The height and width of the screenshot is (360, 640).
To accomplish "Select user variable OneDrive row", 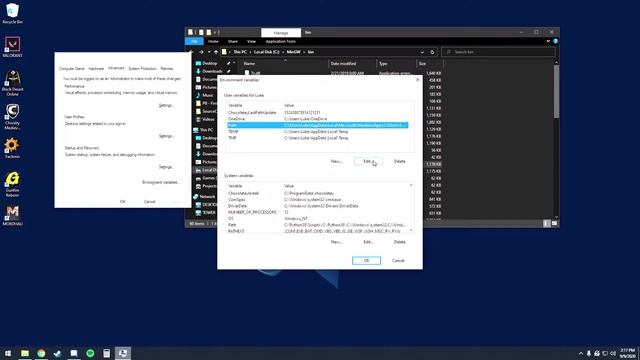I will (318, 119).
